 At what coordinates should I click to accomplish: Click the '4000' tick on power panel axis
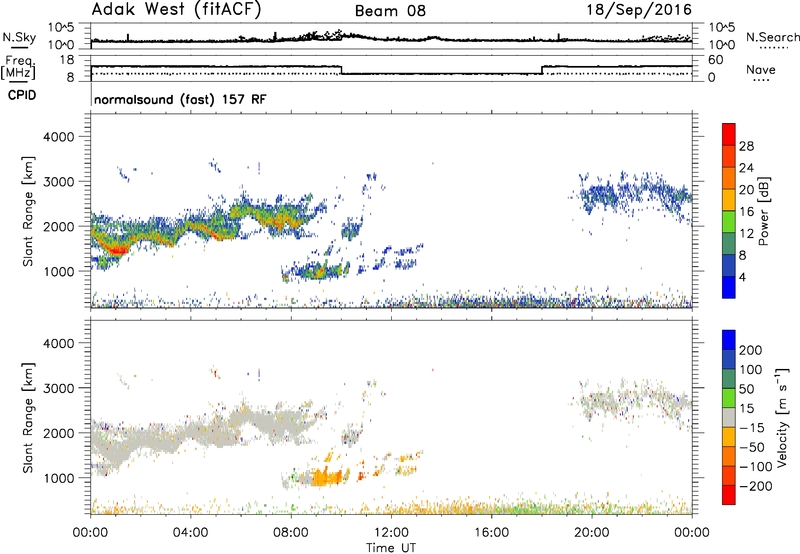click(59, 137)
